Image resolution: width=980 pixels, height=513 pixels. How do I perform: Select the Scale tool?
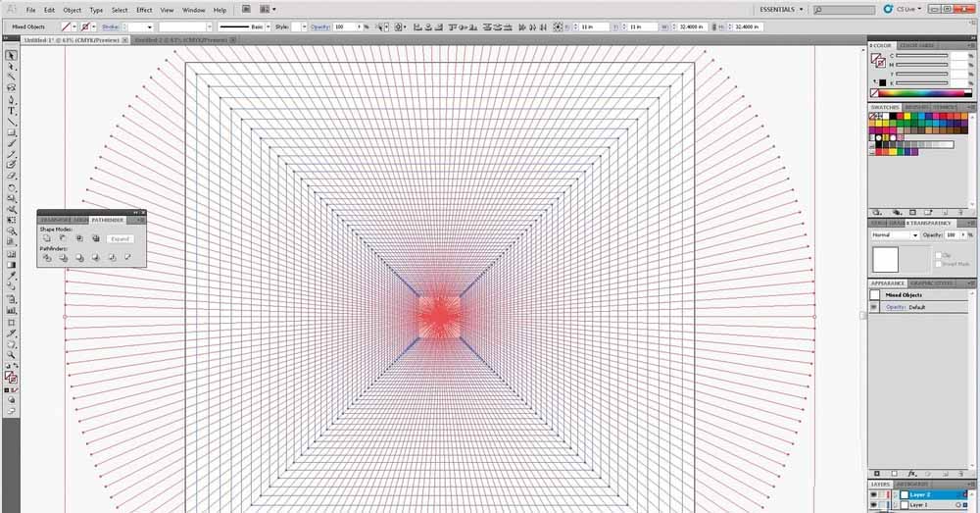point(11,199)
